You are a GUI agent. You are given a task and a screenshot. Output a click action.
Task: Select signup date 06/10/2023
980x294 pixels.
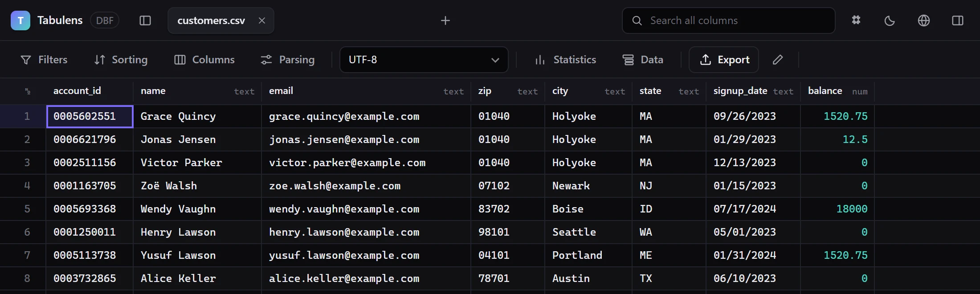[753, 279]
